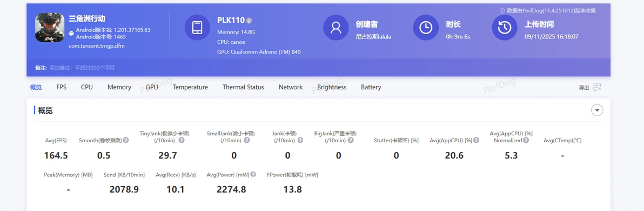Screen dimensions: 644x211
Task: Open the FPS tab
Action: point(61,87)
